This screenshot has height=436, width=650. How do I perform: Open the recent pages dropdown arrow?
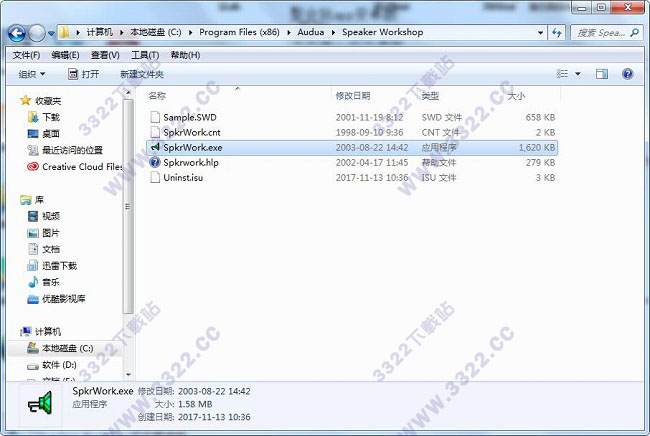coord(51,33)
